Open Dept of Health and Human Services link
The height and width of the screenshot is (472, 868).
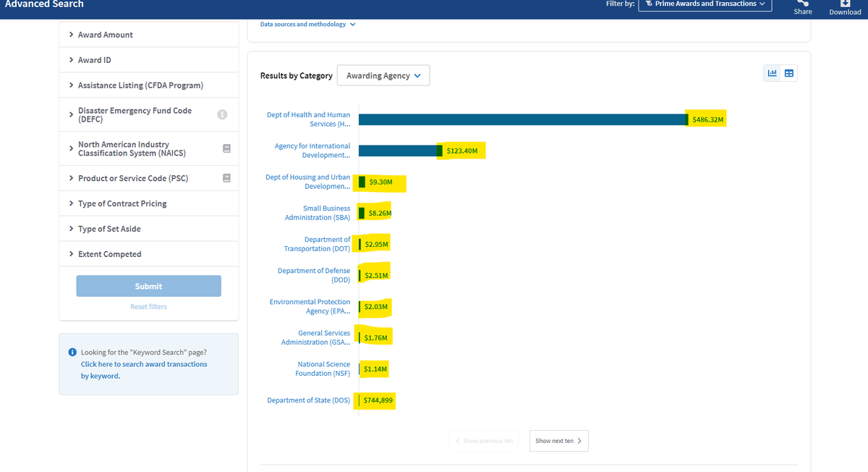click(308, 119)
